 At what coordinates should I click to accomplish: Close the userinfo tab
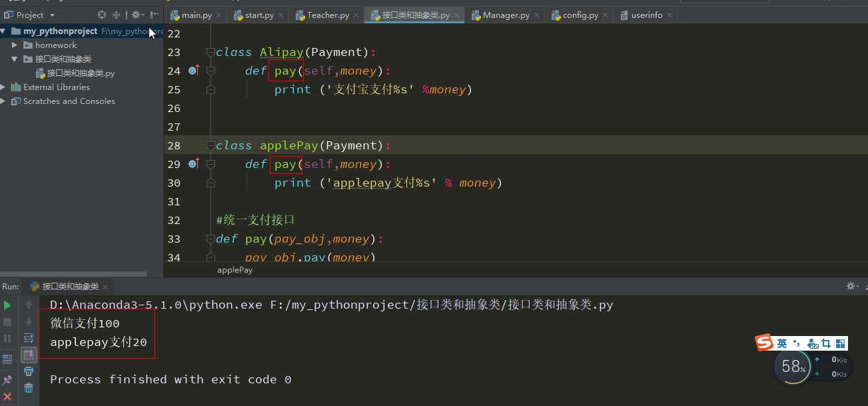click(x=669, y=15)
